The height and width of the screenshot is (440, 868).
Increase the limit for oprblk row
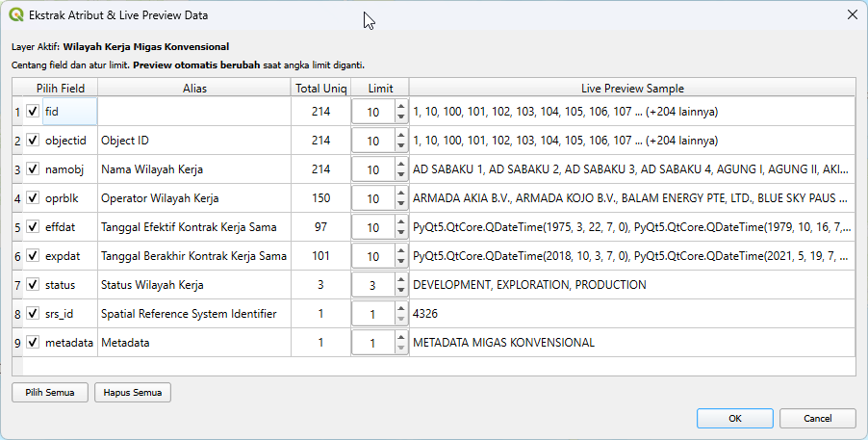[401, 193]
